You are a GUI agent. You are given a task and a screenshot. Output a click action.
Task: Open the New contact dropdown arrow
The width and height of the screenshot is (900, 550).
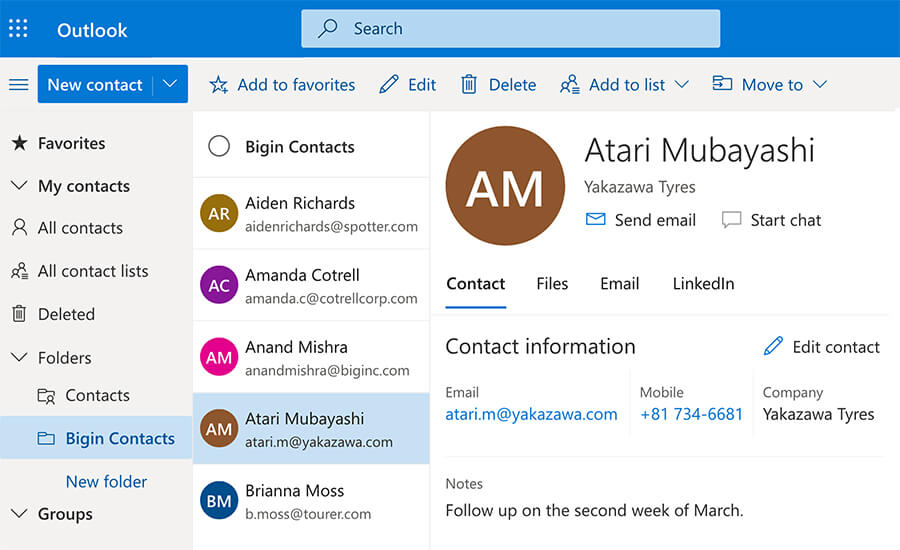pyautogui.click(x=170, y=84)
